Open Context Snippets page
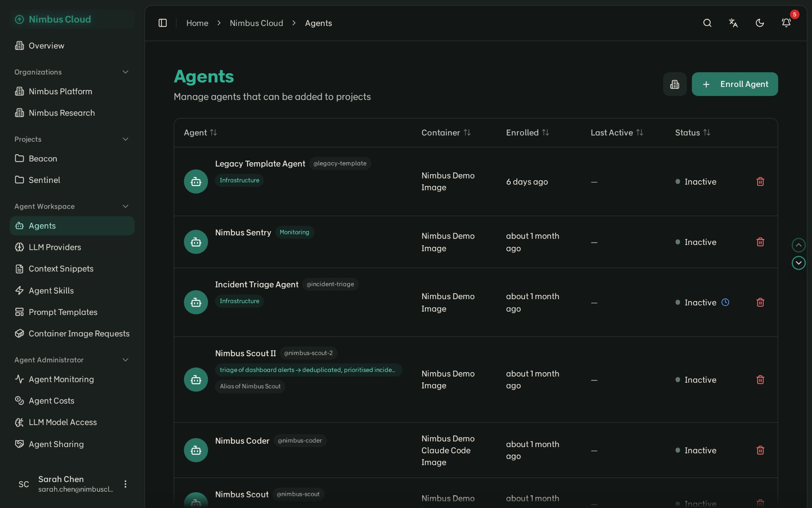The width and height of the screenshot is (812, 508). [72, 269]
